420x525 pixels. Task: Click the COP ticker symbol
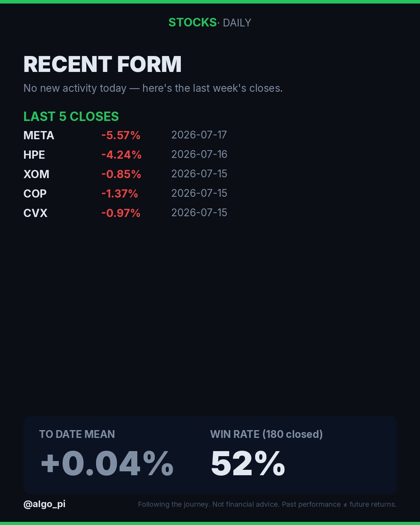(x=35, y=193)
